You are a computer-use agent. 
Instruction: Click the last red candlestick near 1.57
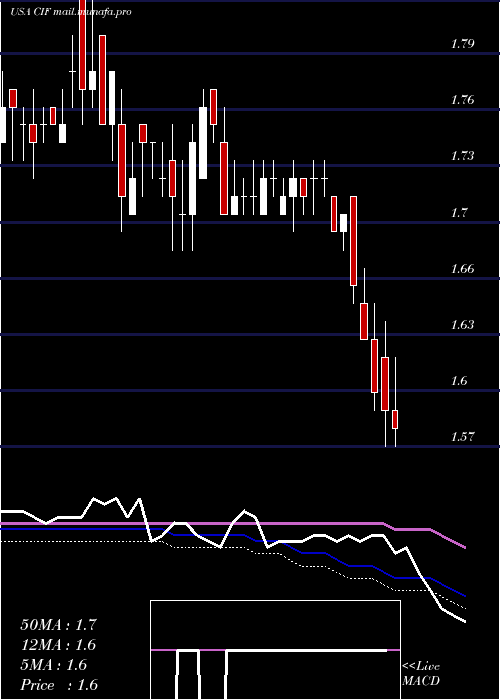(395, 419)
